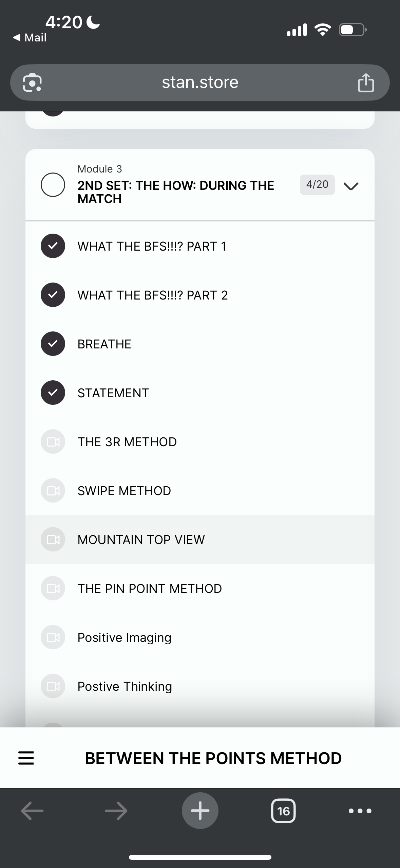
Task: Open the SWIPE METHOD lesson
Action: tap(124, 491)
